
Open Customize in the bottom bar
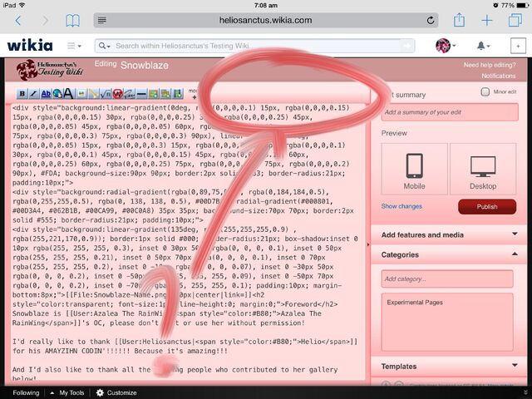pyautogui.click(x=116, y=393)
